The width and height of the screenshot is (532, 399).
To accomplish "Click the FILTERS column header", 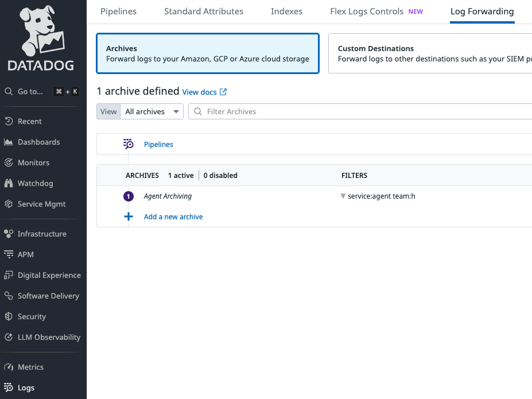I will (354, 176).
